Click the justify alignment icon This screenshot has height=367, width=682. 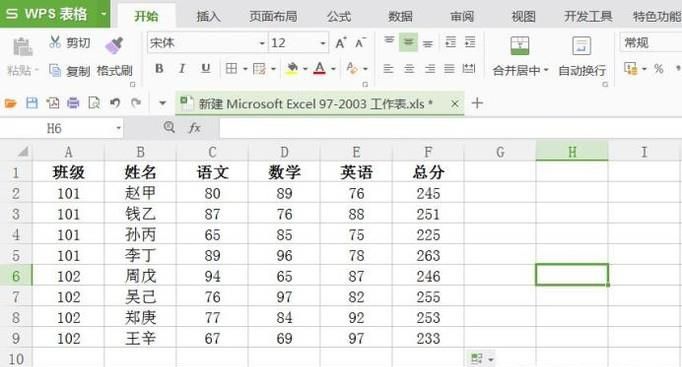click(449, 69)
